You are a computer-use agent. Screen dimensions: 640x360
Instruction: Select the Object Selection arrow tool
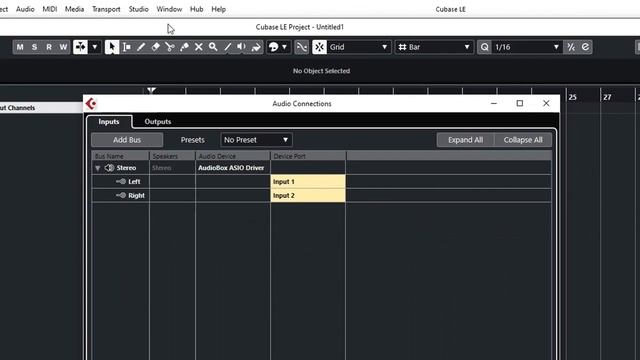tap(111, 47)
